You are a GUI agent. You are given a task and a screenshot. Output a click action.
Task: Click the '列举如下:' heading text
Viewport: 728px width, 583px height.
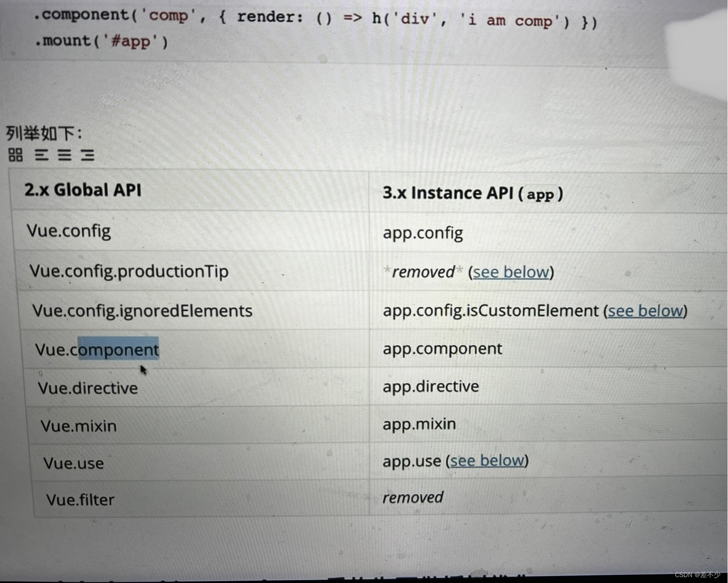tap(44, 134)
